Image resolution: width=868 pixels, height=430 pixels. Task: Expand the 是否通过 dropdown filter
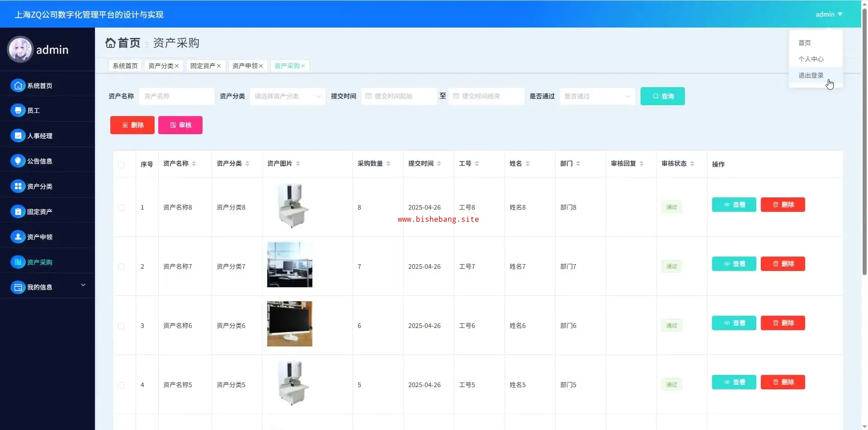[597, 96]
